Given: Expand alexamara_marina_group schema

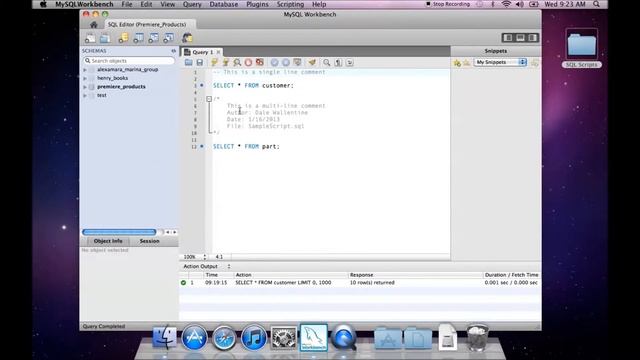Looking at the screenshot, I should 85,70.
